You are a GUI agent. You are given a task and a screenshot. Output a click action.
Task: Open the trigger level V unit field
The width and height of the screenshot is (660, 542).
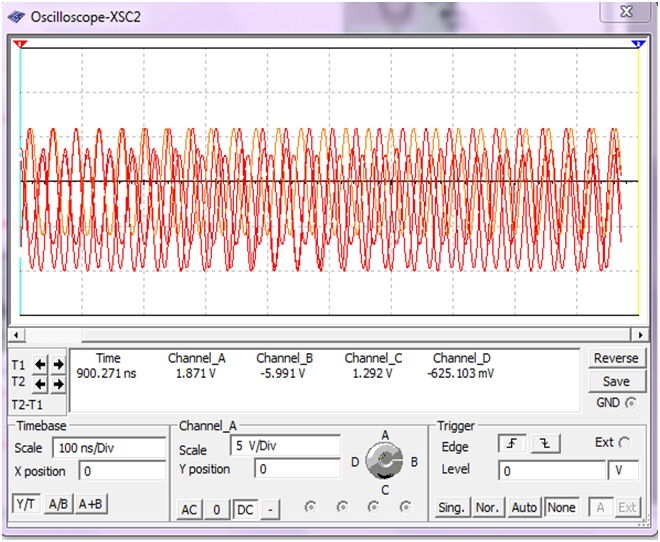(622, 470)
